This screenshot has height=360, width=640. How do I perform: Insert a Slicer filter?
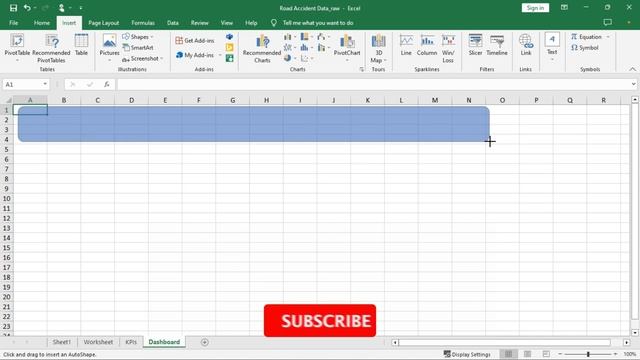tap(476, 45)
